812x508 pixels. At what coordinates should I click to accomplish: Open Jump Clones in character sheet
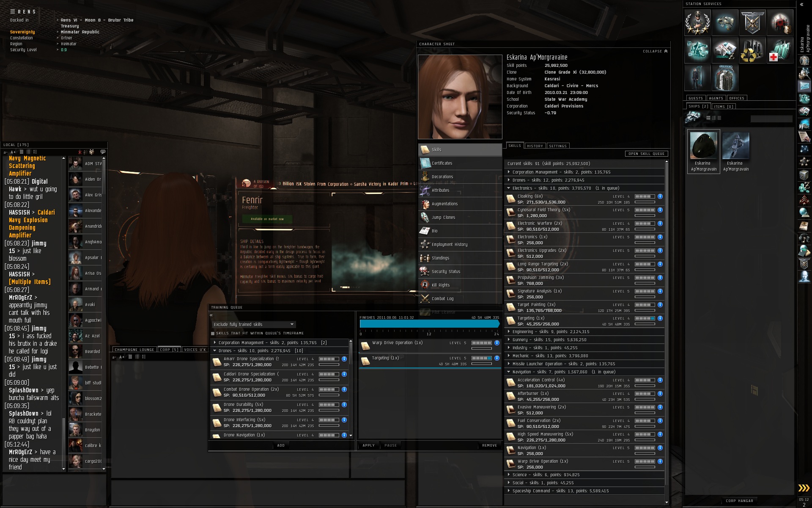click(x=443, y=218)
